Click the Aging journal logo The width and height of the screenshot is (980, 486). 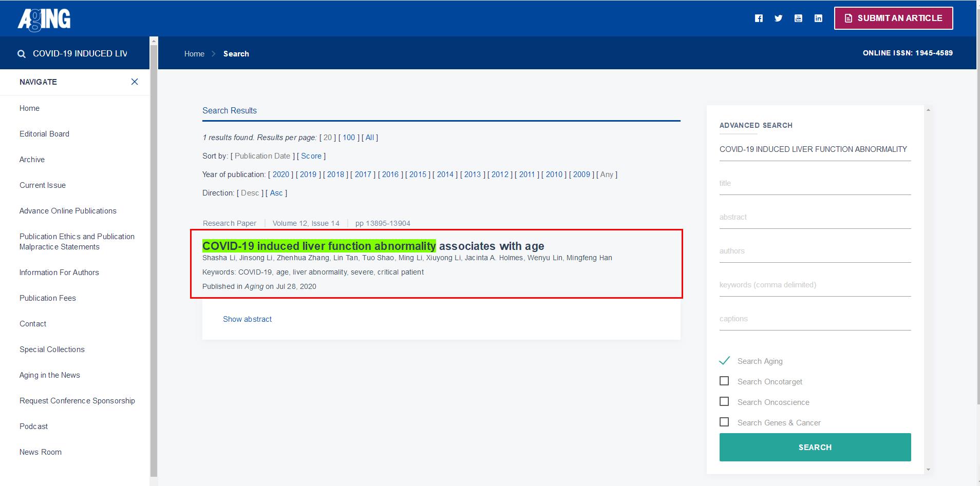[x=44, y=19]
